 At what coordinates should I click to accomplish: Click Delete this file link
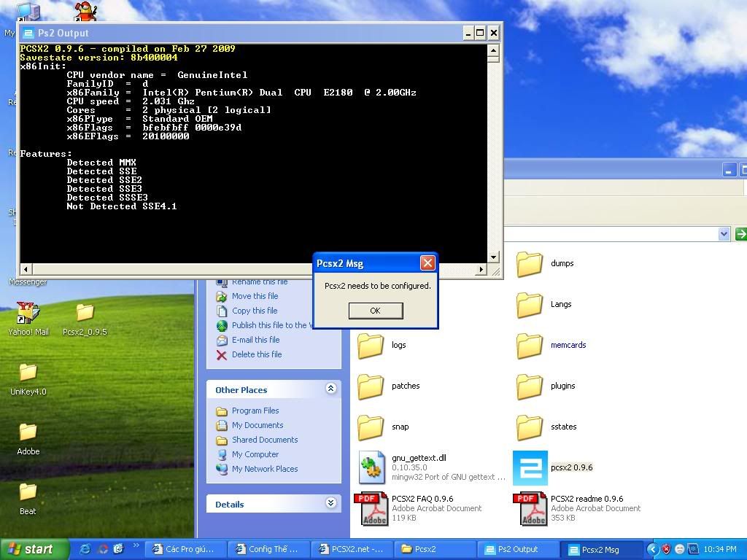point(257,354)
